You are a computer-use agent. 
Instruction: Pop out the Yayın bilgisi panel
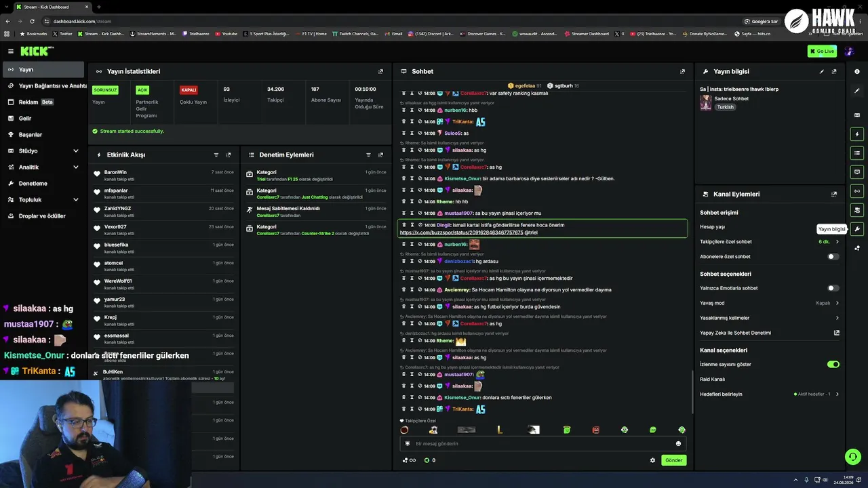(834, 71)
